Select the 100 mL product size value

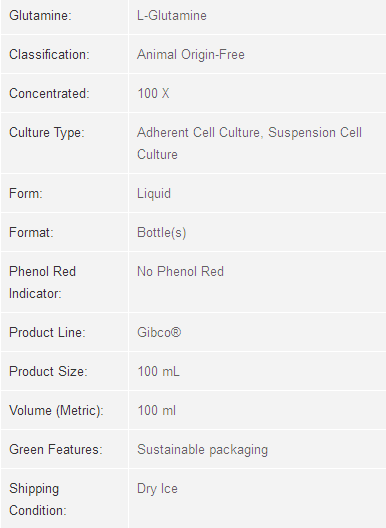158,372
